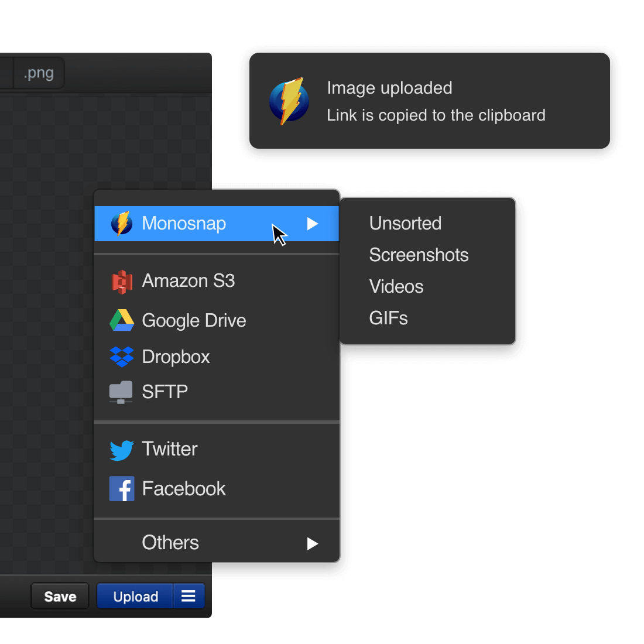Select the Unsorted folder

405,224
